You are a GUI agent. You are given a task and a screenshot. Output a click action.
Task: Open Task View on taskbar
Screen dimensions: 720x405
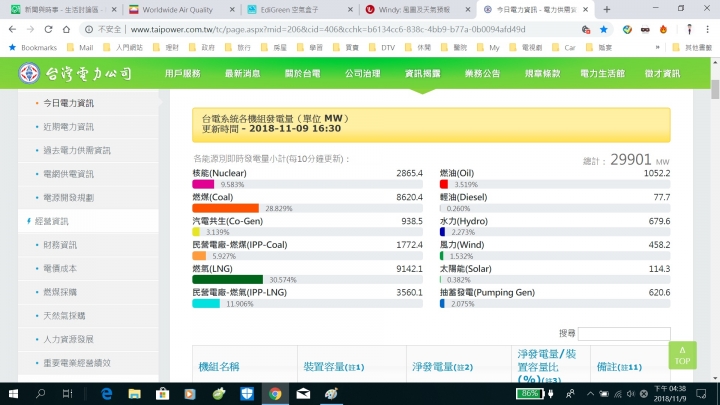[x=68, y=394]
